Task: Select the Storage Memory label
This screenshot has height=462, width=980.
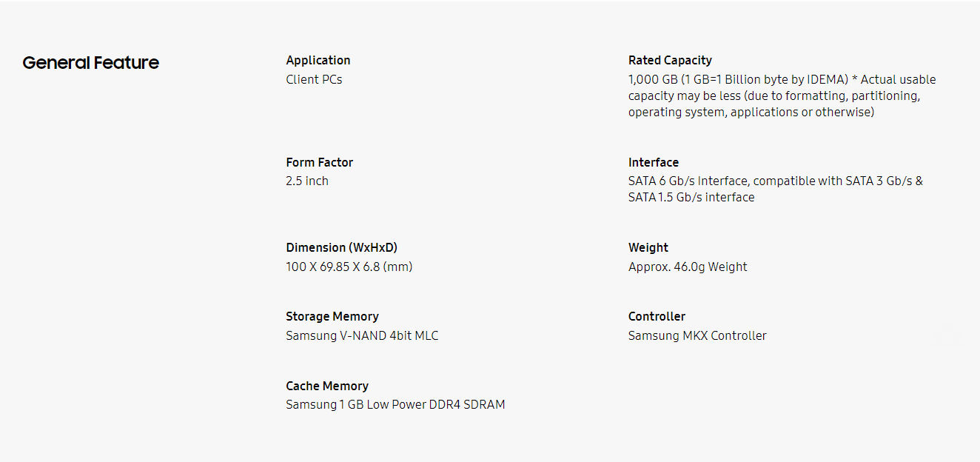Action: 332,316
